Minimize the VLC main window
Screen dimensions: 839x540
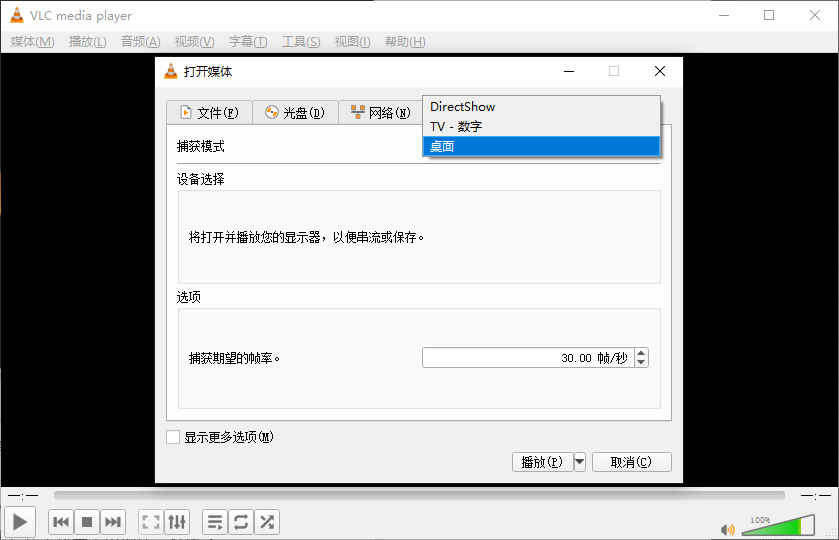pyautogui.click(x=724, y=15)
